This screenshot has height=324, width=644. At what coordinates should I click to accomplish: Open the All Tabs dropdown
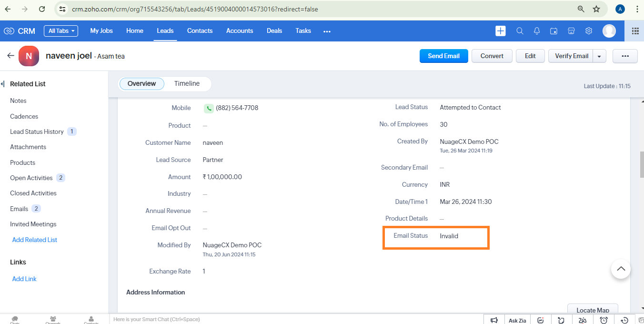coord(61,31)
